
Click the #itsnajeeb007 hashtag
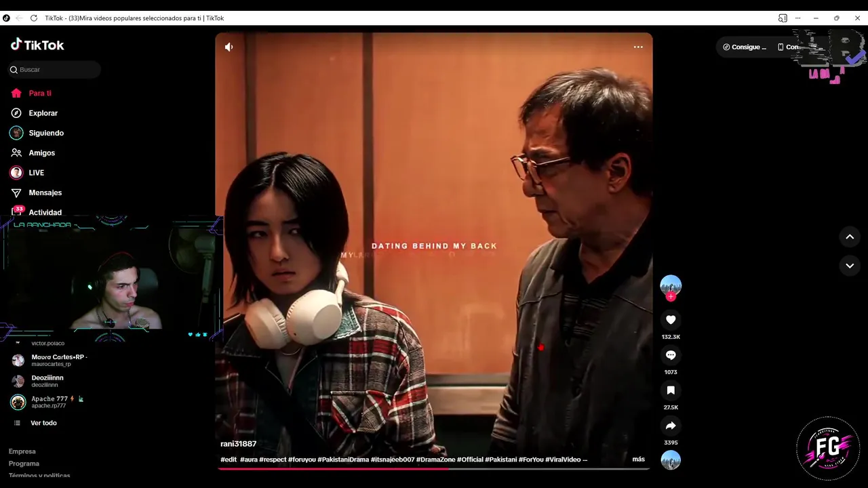tap(393, 460)
